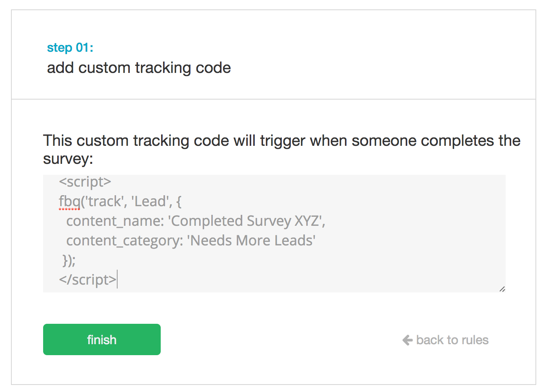Viewport: 548px width, 392px height.
Task: Click the opening <script> tag line
Action: pos(85,181)
